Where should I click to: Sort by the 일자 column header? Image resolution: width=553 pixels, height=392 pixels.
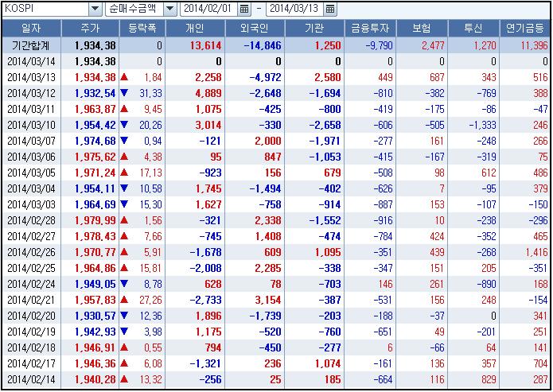pyautogui.click(x=31, y=28)
